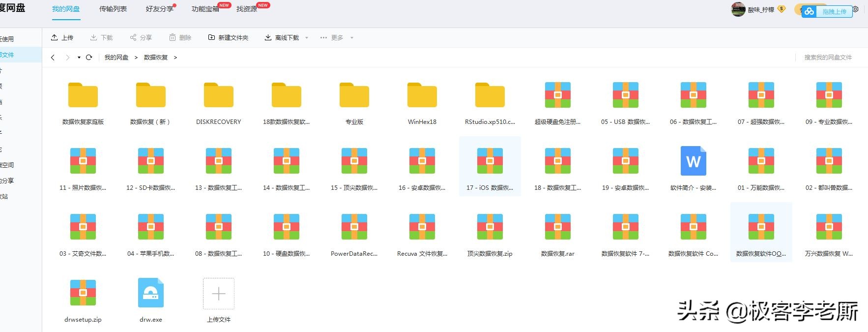Viewport: 868px width, 332px height.
Task: Click the 下载 download button
Action: [x=101, y=37]
